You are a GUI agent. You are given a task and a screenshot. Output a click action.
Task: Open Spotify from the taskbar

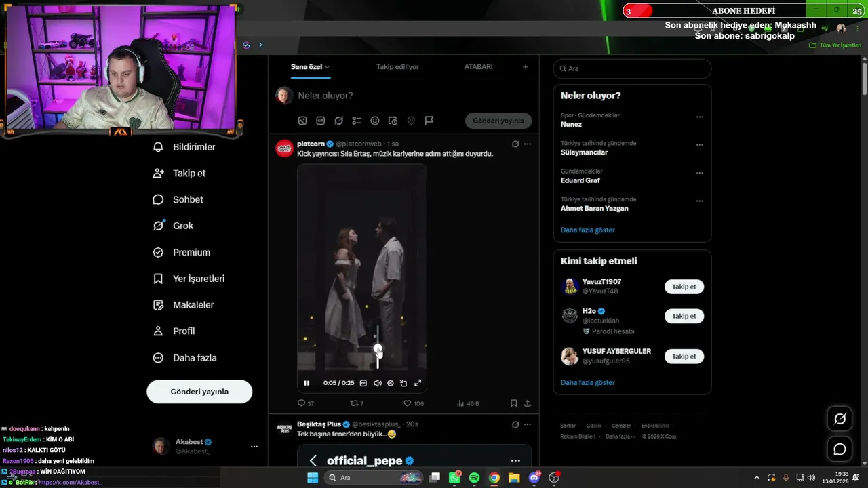474,478
